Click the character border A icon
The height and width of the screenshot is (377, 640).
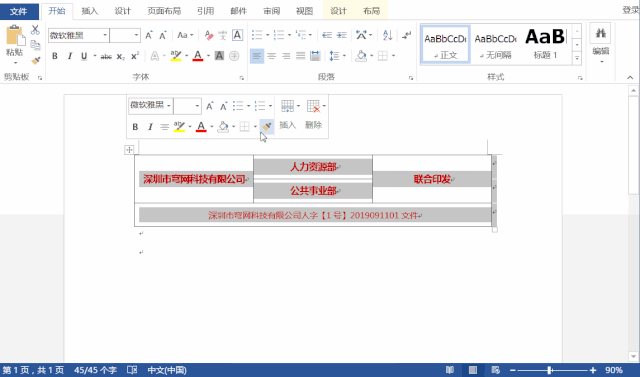click(237, 35)
